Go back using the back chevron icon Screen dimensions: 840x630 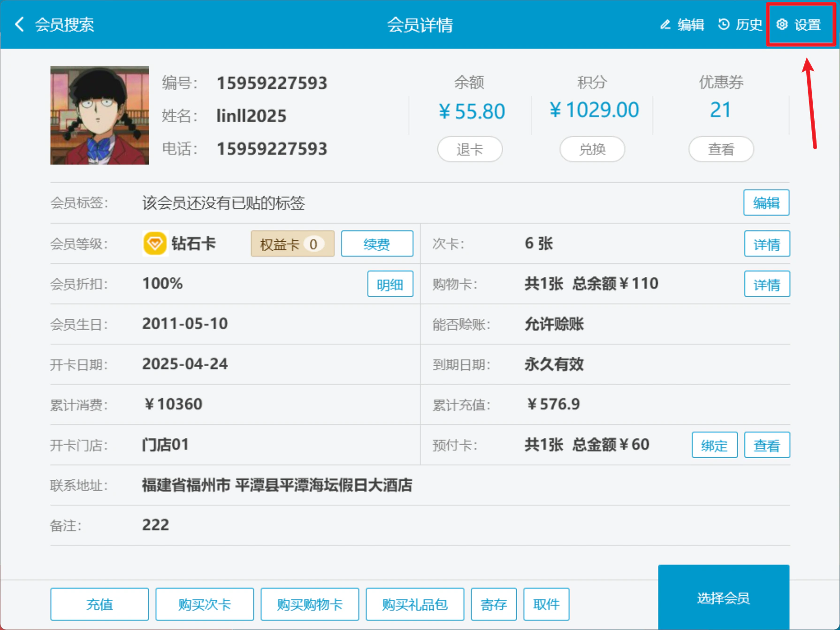(x=19, y=24)
